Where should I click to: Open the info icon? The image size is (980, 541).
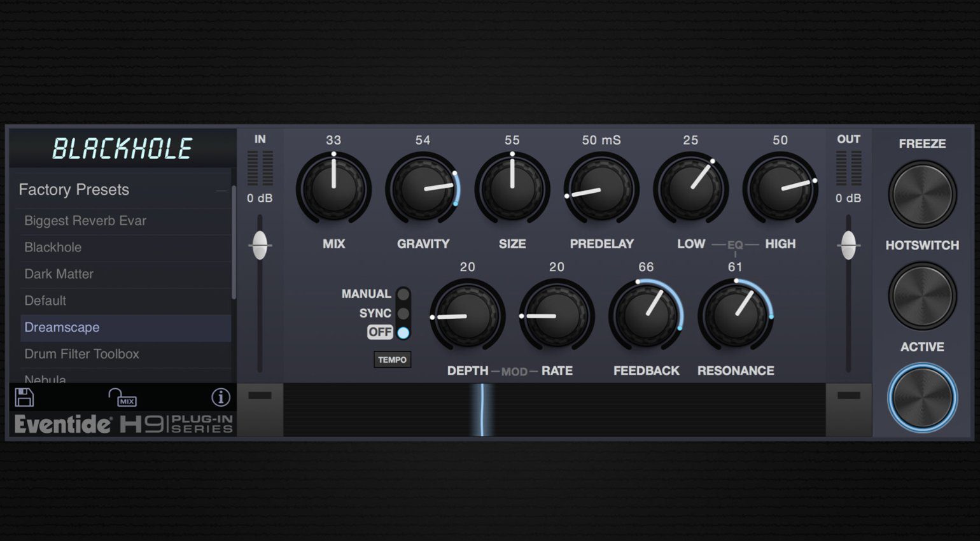click(220, 397)
